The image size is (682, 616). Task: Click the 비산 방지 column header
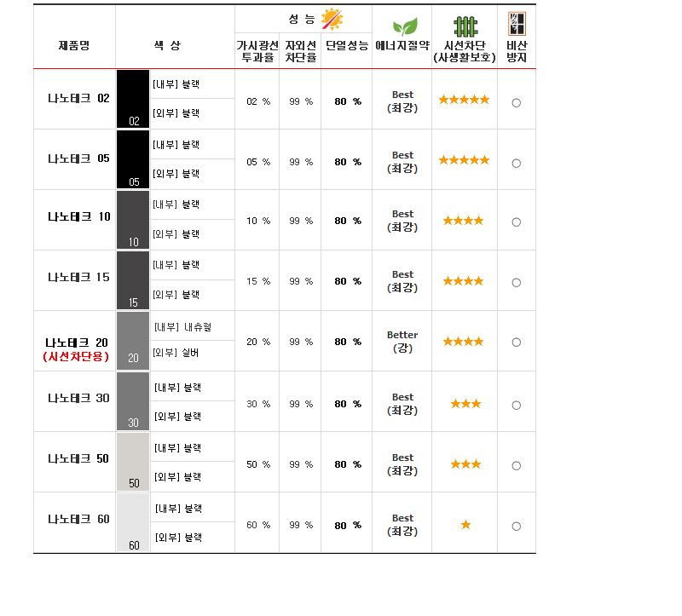click(x=517, y=51)
